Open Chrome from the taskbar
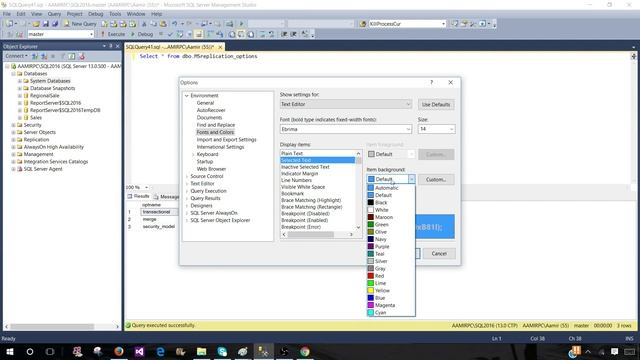 [x=305, y=351]
